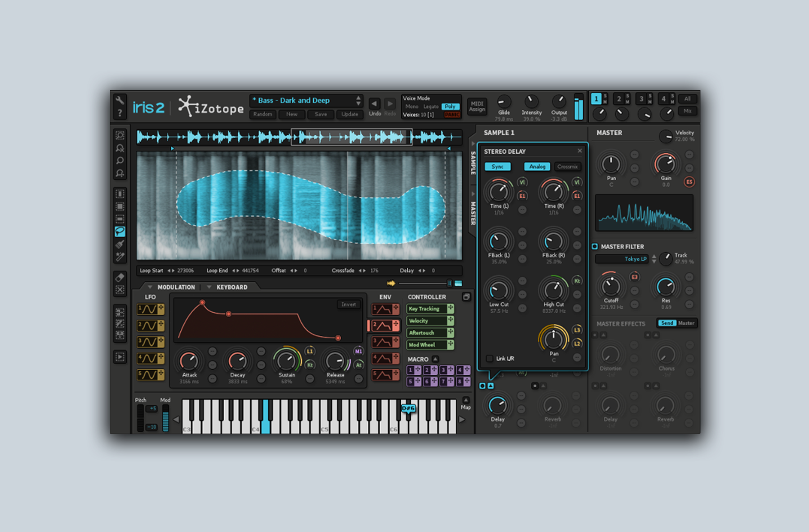Activate the Eraser tool
Viewport: 809px width, 532px height.
[x=120, y=277]
